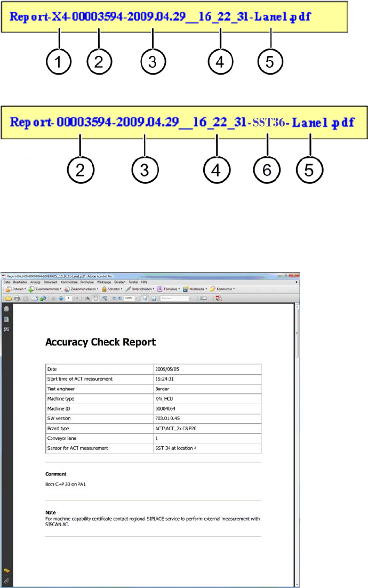
Task: Click the zoom out button
Action: coord(114,299)
